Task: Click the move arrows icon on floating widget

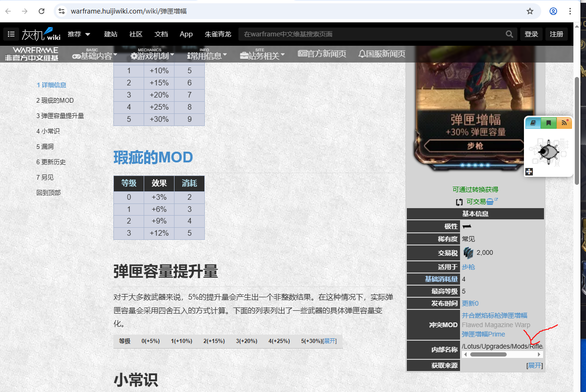Action: click(x=529, y=172)
